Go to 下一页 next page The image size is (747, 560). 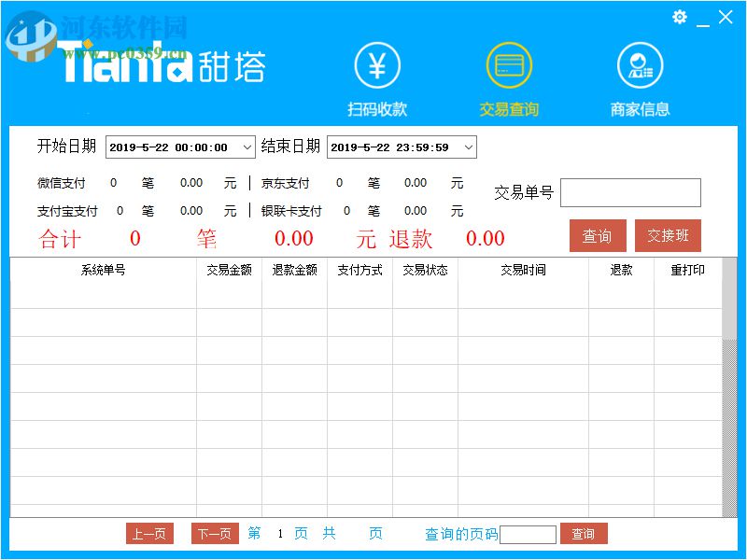click(215, 534)
